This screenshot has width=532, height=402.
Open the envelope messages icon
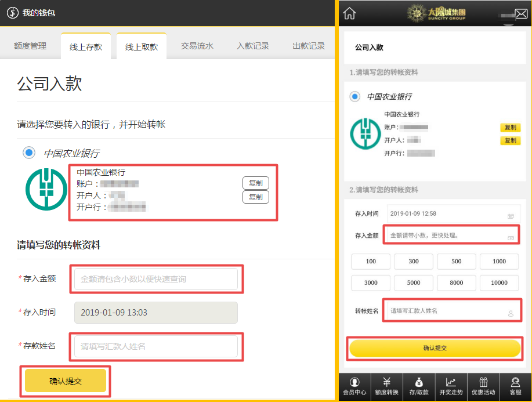(x=520, y=14)
